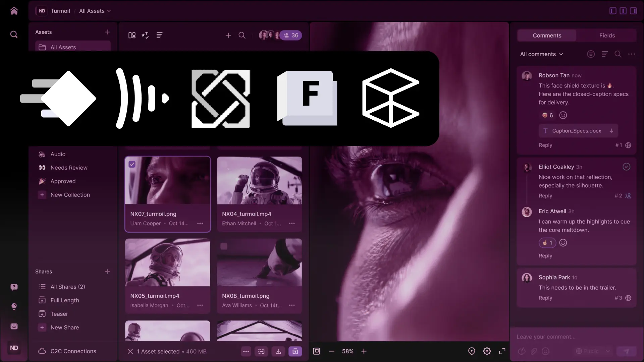Open search from the left sidebar magnifier
This screenshot has height=362, width=644.
[14, 35]
